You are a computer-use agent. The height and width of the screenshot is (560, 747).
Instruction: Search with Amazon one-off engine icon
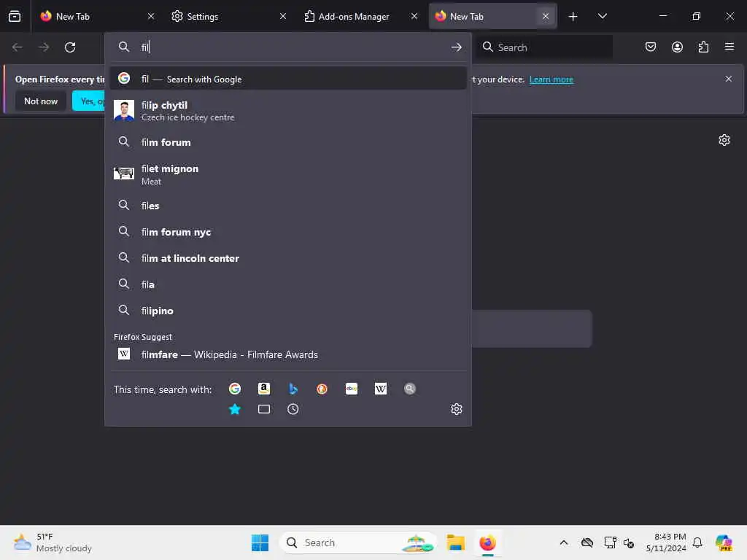click(x=264, y=389)
